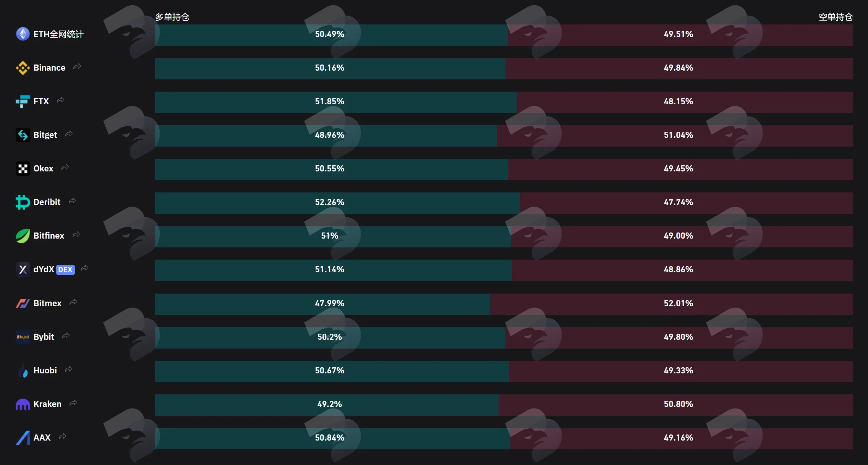Click the Huobi share arrow icon
This screenshot has width=868, height=465.
(68, 370)
